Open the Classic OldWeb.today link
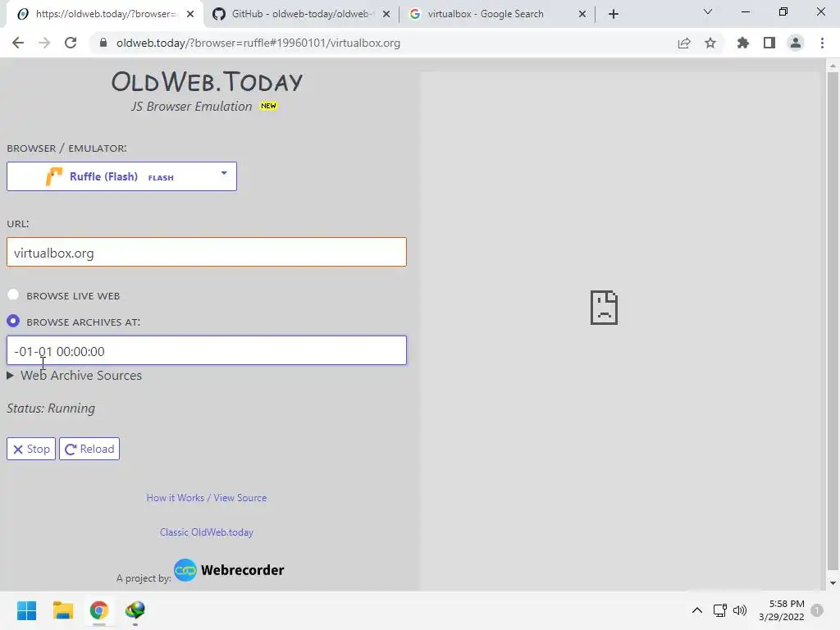This screenshot has width=840, height=630. 207,532
